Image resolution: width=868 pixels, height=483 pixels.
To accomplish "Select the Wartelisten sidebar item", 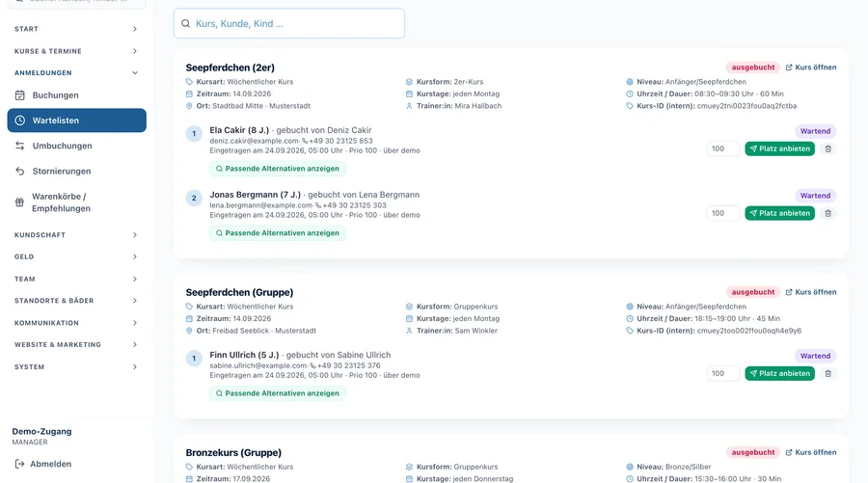I will click(x=76, y=121).
